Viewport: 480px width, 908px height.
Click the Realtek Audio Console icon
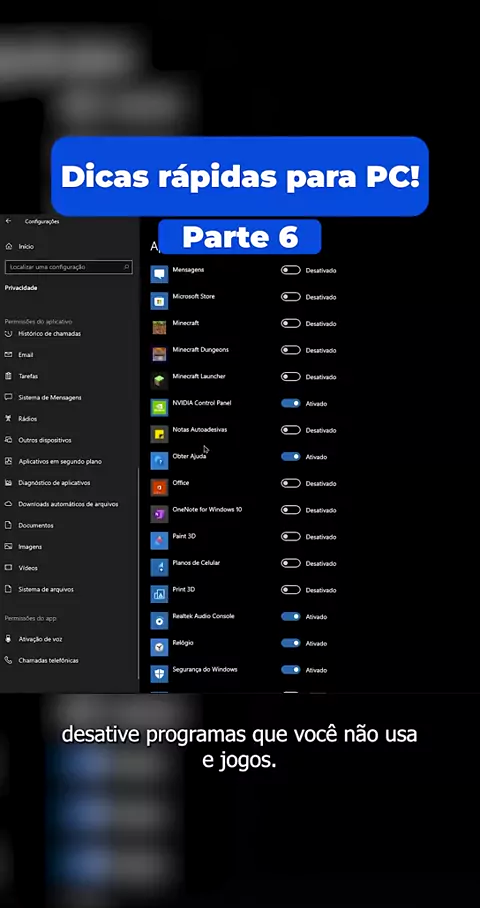point(159,620)
